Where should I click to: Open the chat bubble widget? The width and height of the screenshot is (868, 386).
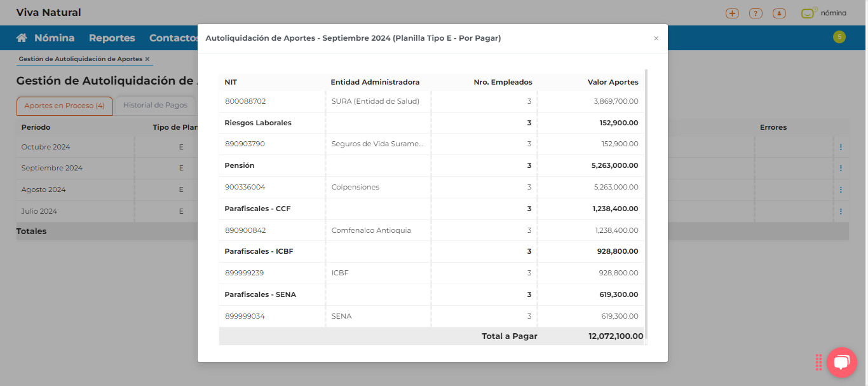(841, 362)
